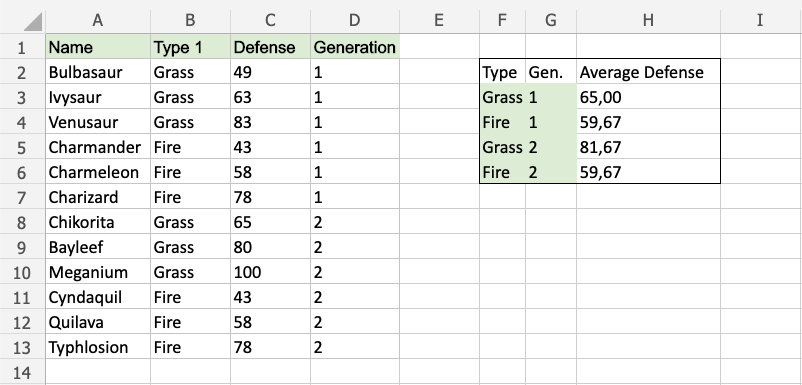This screenshot has width=802, height=385.
Task: Select Cyndaquil's defense value cell
Action: coord(270,297)
